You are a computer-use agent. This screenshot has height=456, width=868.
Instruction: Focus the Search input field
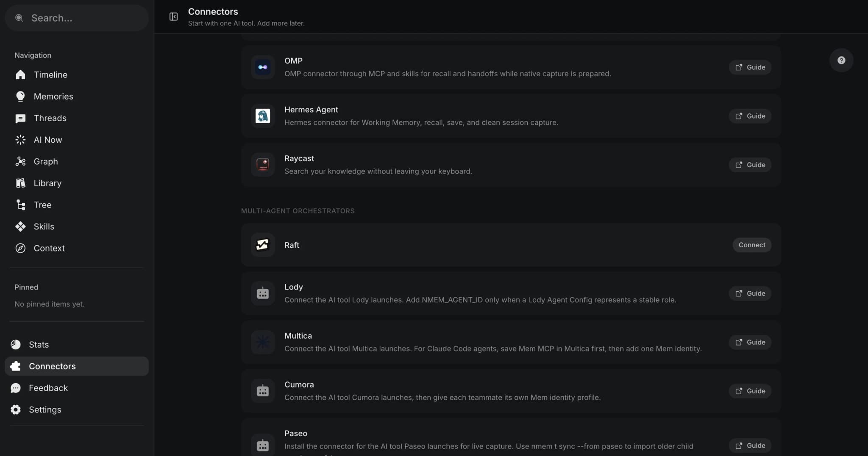[77, 18]
